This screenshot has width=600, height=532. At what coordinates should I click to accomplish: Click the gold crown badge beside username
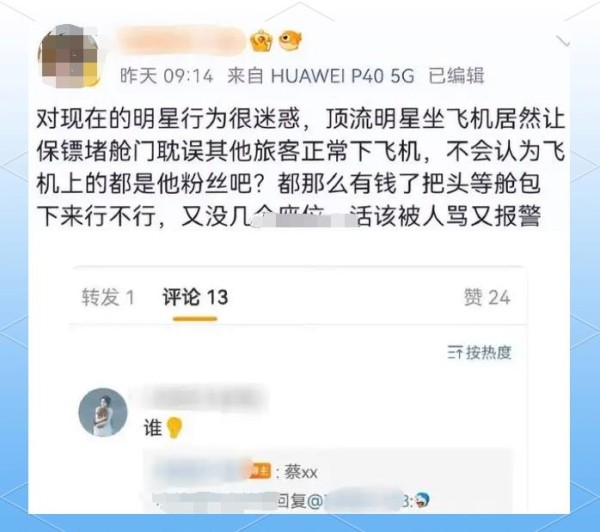point(261,40)
